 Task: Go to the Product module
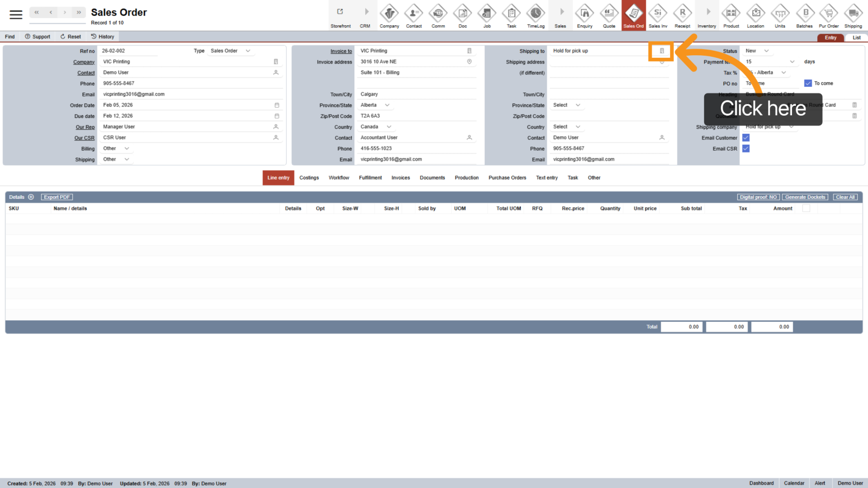[731, 16]
